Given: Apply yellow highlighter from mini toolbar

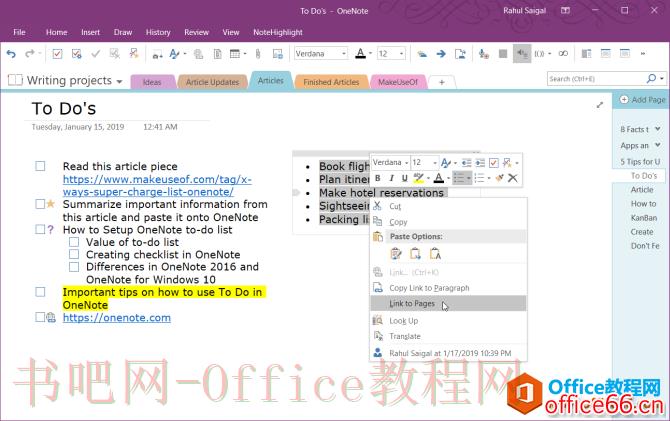Looking at the screenshot, I should [418, 178].
